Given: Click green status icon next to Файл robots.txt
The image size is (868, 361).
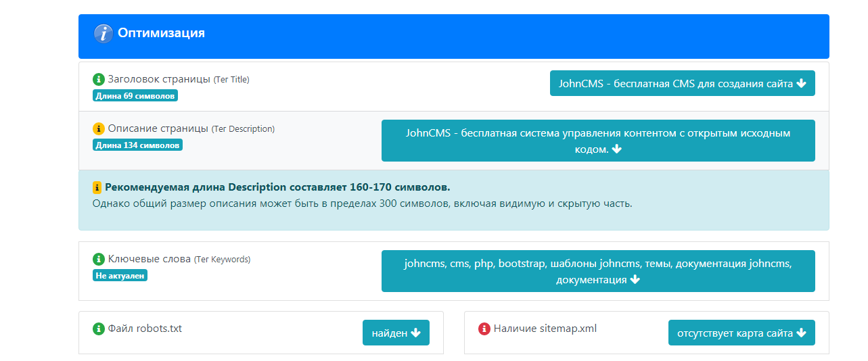Looking at the screenshot, I should pos(99,329).
